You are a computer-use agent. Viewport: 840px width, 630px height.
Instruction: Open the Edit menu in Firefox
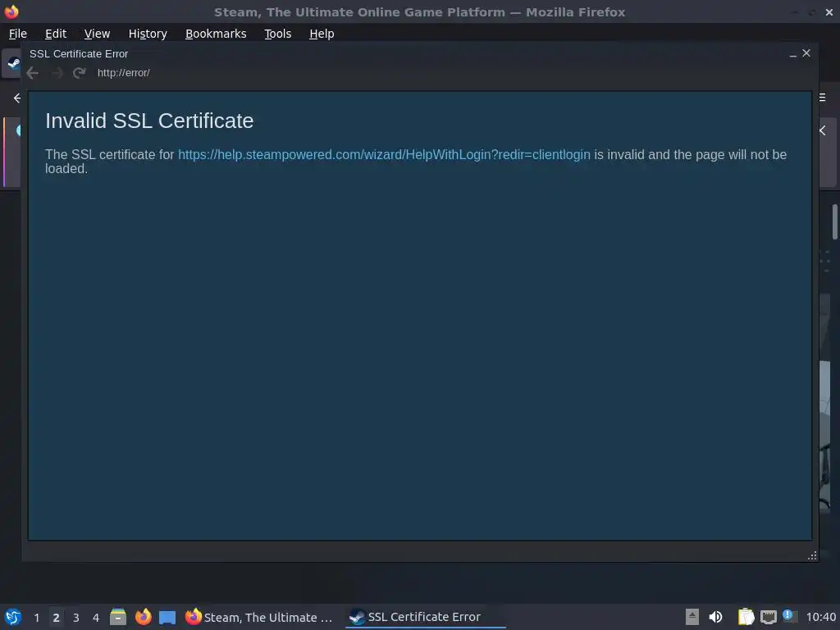(x=56, y=34)
